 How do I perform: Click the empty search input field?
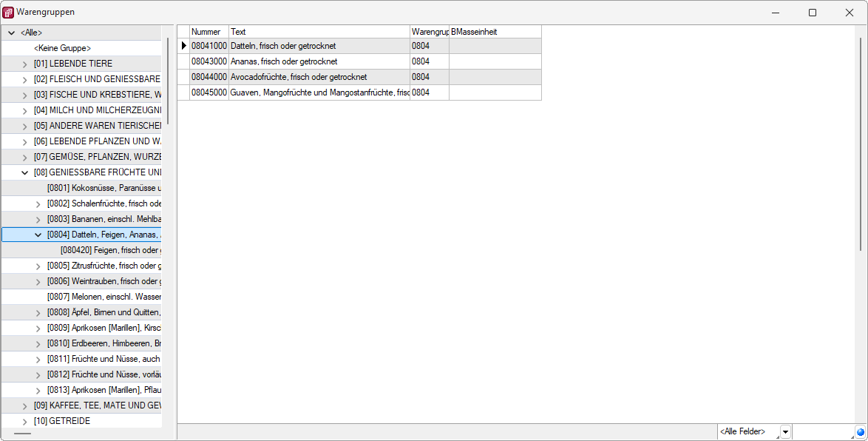click(x=823, y=432)
